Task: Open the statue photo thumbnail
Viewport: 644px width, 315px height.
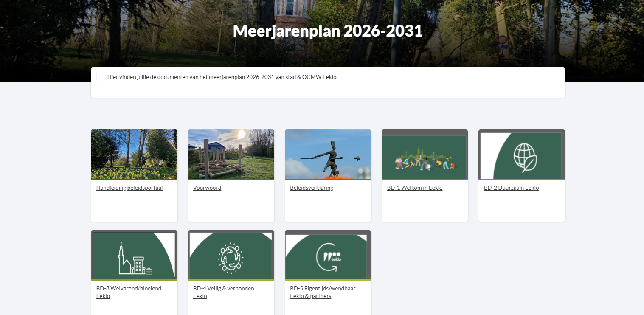Action: click(328, 155)
